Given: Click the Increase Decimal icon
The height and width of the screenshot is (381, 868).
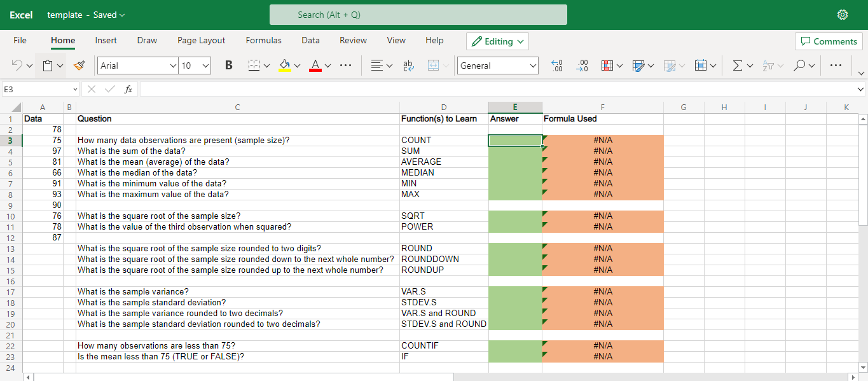Looking at the screenshot, I should [556, 66].
